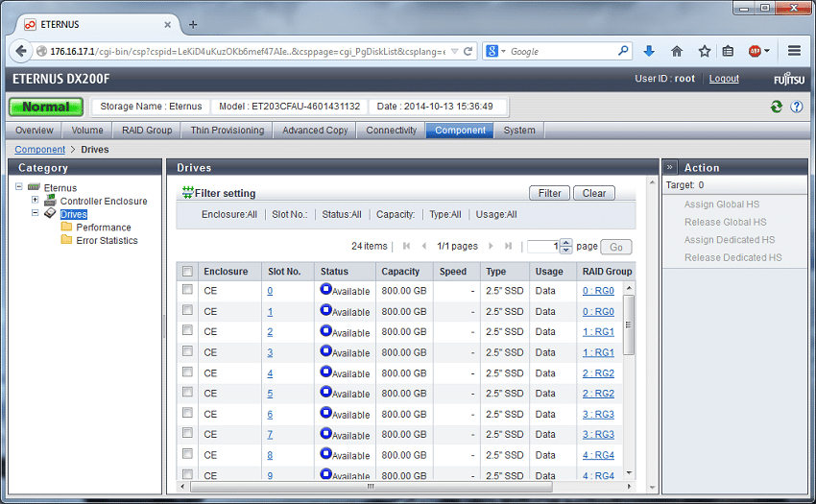The image size is (816, 504).
Task: Open the RAID Group tab
Action: point(147,131)
